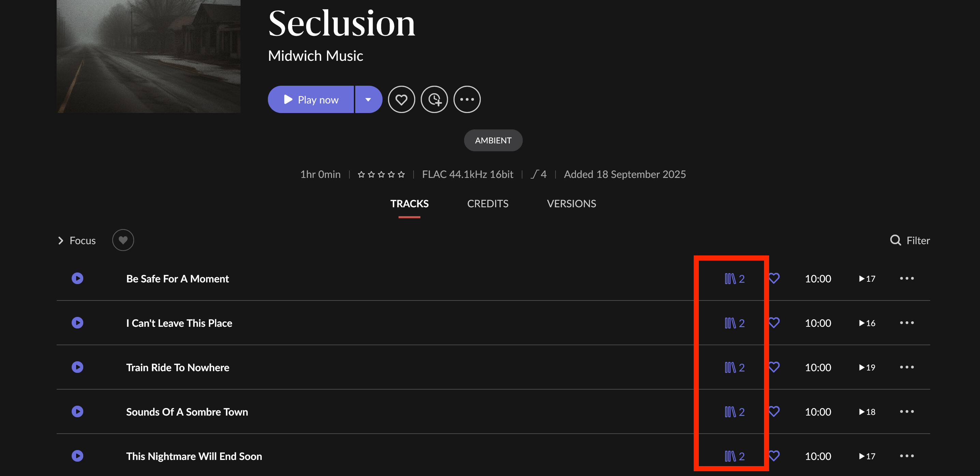Open versions icon for Train Ride To Nowhere
The image size is (980, 476).
[734, 367]
